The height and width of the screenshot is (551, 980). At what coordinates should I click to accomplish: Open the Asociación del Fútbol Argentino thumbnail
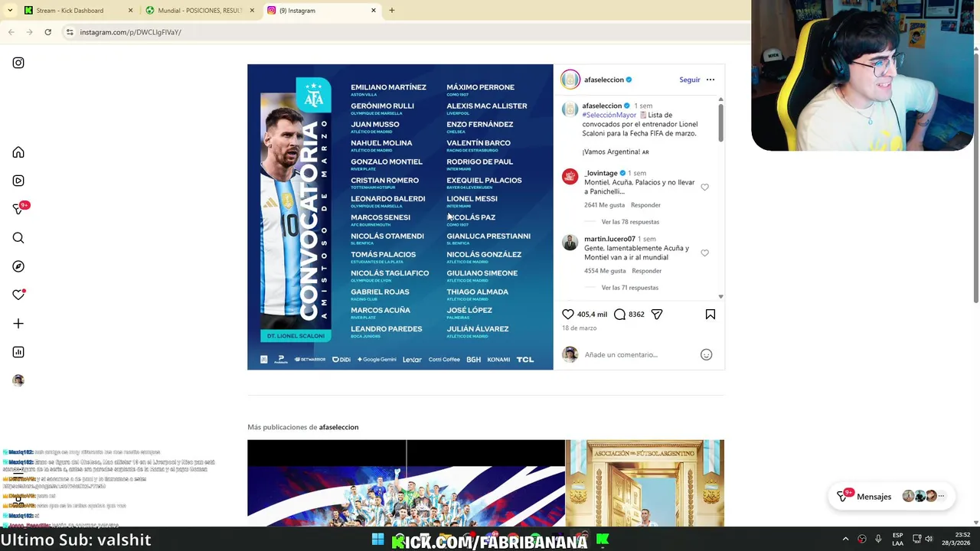(645, 483)
